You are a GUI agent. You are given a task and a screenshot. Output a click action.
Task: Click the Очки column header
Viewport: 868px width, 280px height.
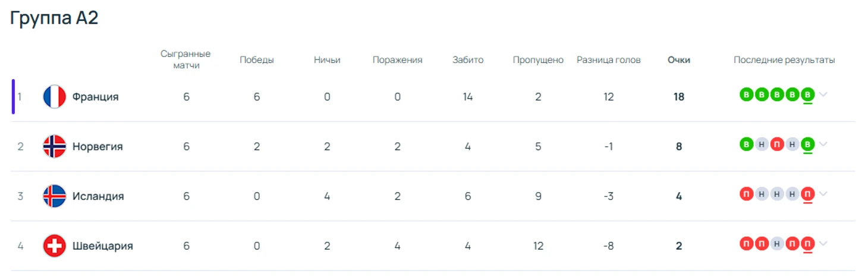click(679, 60)
